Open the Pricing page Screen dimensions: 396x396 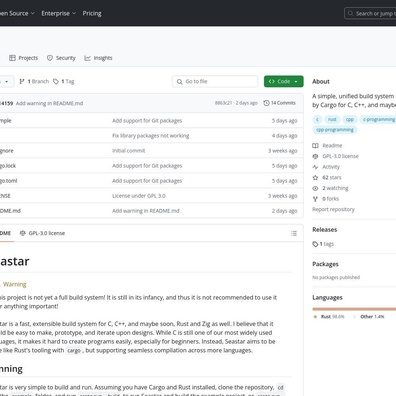pos(92,13)
